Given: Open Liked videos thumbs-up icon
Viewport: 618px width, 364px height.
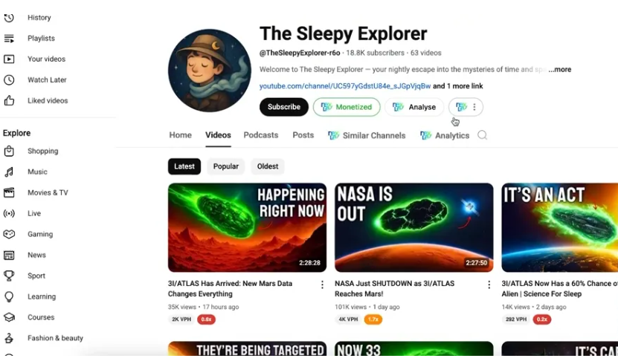Looking at the screenshot, I should pyautogui.click(x=9, y=101).
